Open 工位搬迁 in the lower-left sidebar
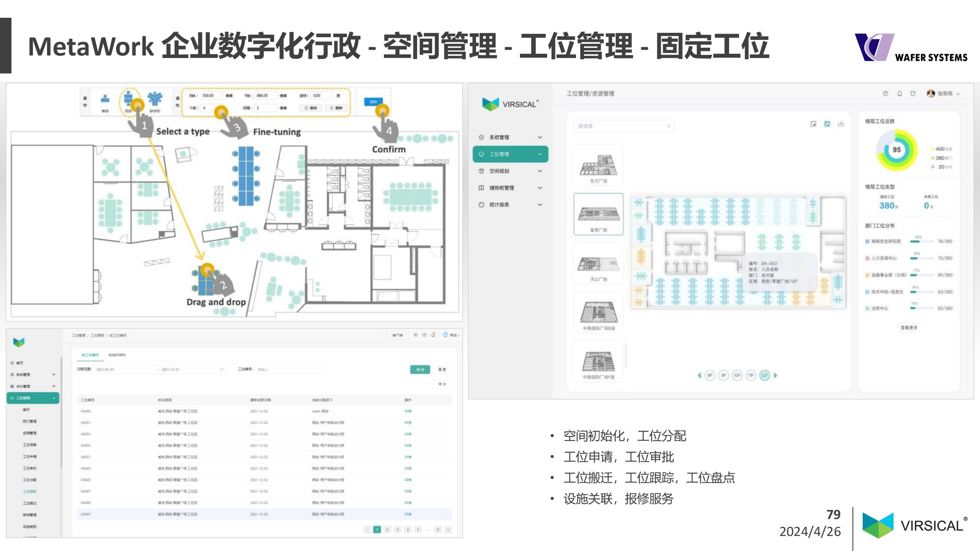Viewport: 980px width, 551px height. click(x=30, y=503)
